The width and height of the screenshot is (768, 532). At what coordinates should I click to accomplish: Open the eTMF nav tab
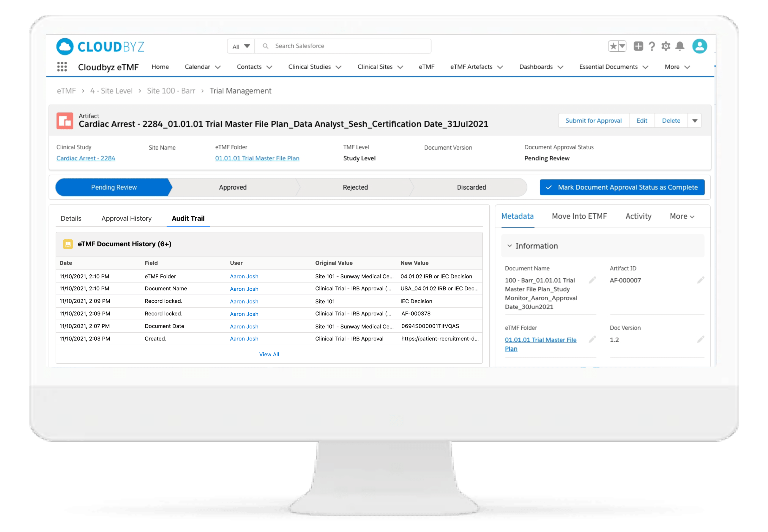[x=426, y=67]
